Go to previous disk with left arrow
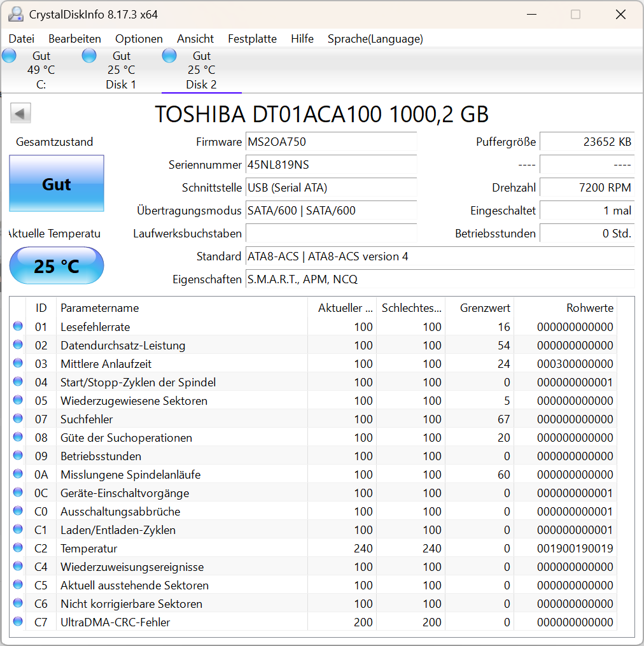This screenshot has width=644, height=646. pos(20,113)
